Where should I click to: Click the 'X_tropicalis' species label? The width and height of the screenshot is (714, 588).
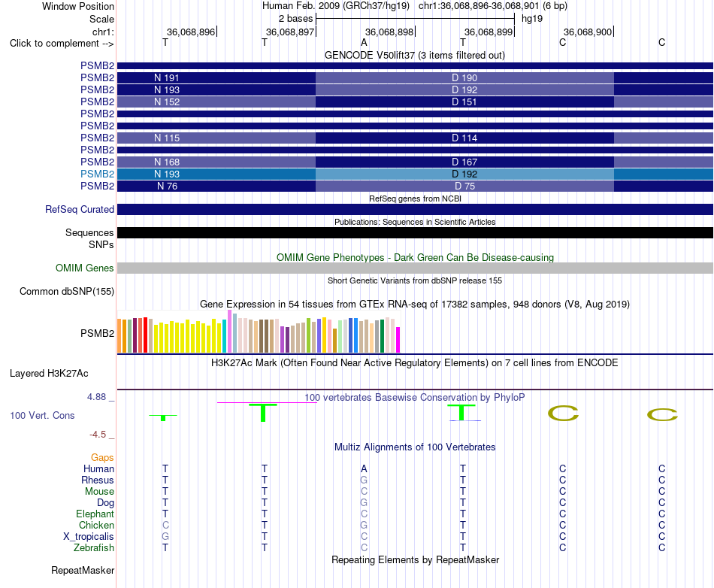(89, 537)
